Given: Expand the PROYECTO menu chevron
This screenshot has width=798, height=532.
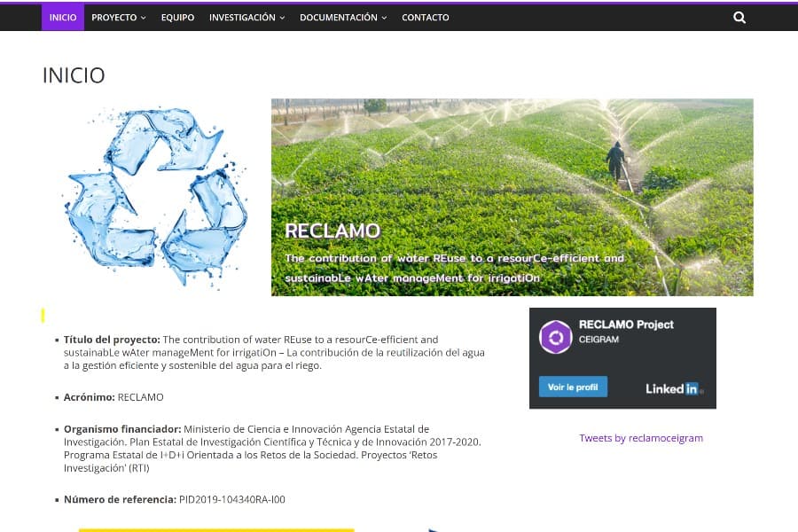Looking at the screenshot, I should [x=144, y=18].
